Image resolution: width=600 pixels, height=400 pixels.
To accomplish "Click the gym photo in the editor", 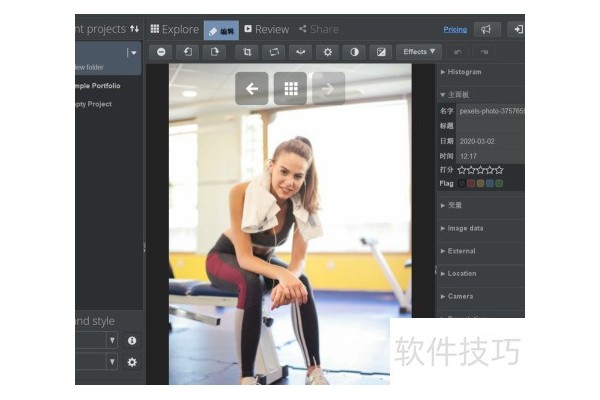I will coord(290,224).
